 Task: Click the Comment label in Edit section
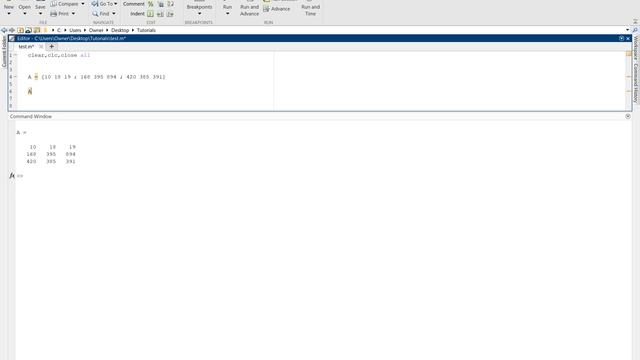coord(134,4)
